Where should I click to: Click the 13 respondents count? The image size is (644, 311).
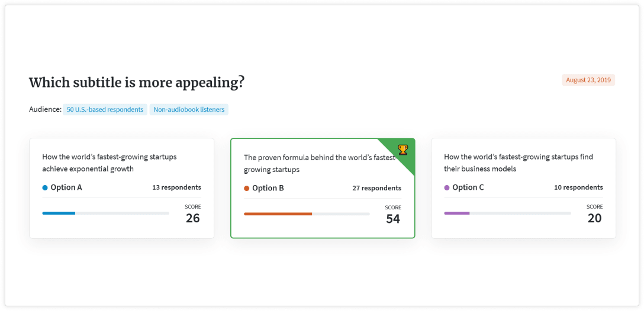click(176, 187)
